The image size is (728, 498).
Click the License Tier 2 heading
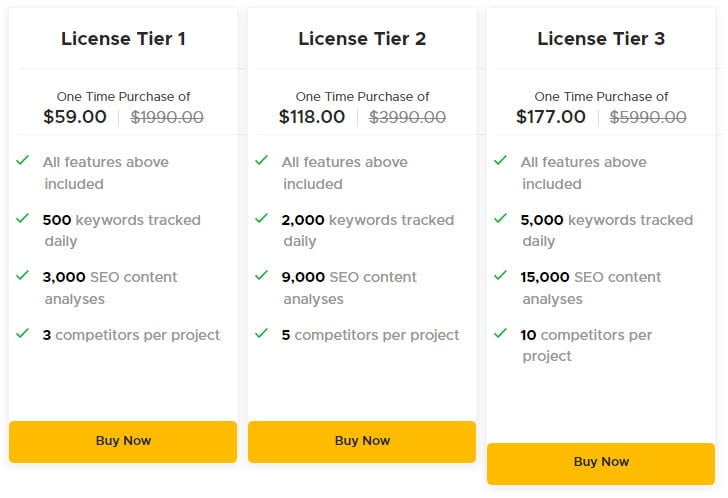(x=362, y=39)
